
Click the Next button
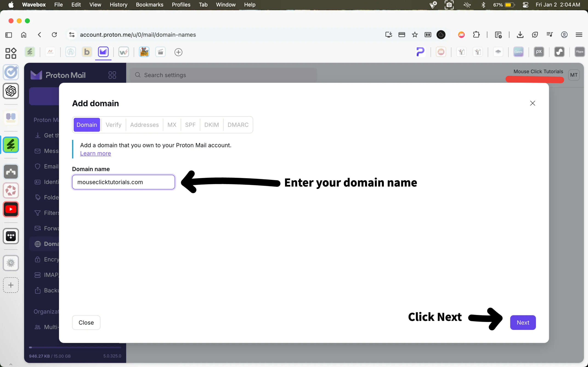[523, 322]
